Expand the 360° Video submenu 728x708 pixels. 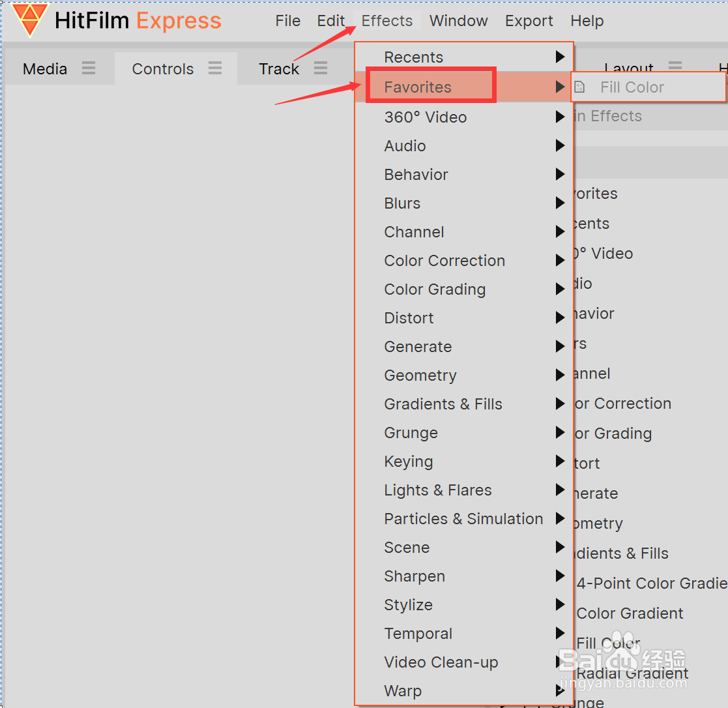[464, 117]
